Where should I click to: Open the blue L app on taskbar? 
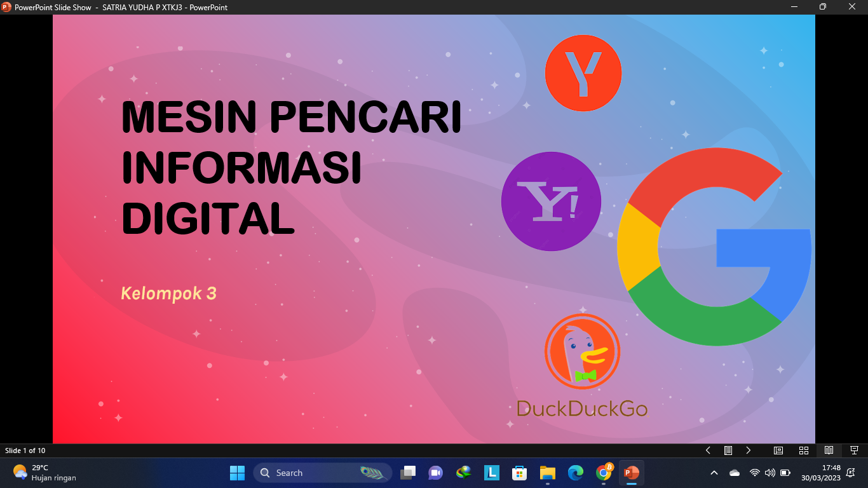click(x=491, y=473)
